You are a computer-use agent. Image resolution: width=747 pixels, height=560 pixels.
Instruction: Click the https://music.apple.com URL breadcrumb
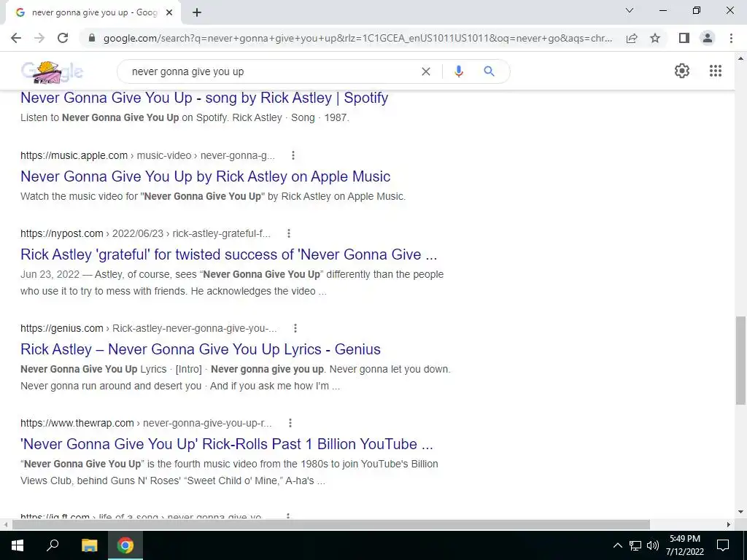pyautogui.click(x=147, y=155)
